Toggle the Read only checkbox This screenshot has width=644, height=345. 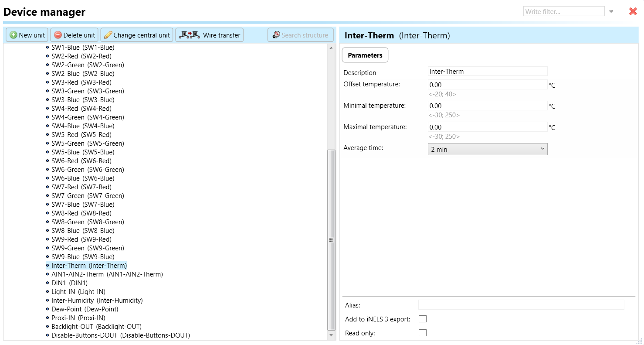pyautogui.click(x=422, y=333)
